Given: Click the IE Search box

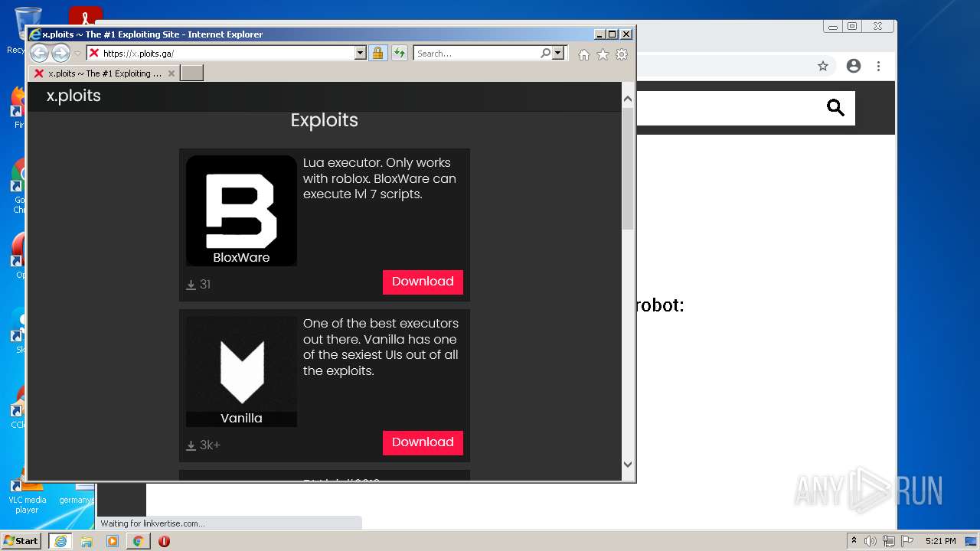Looking at the screenshot, I should 476,54.
